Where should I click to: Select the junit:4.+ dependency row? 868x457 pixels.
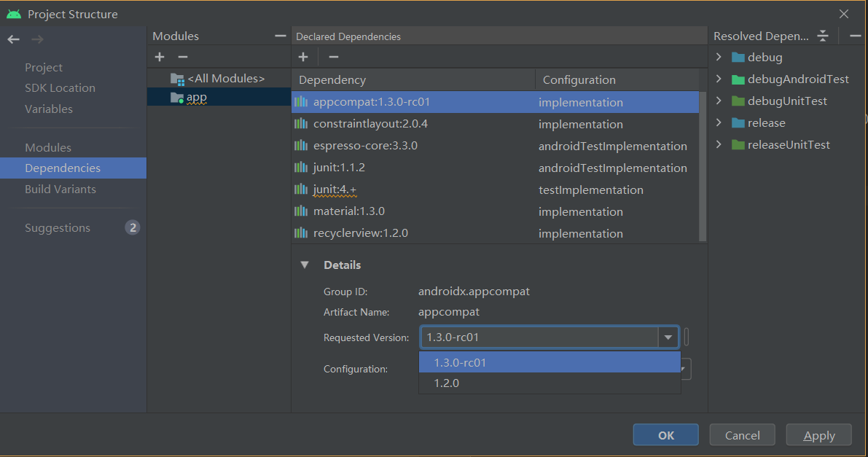[x=496, y=190]
